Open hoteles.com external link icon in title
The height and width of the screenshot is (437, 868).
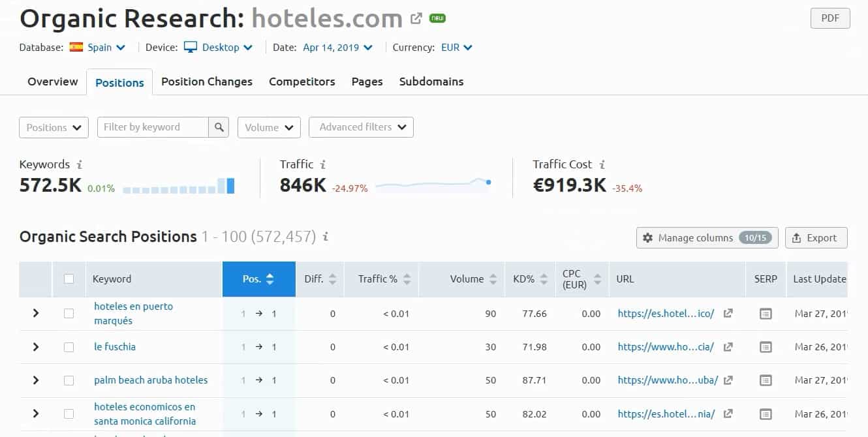(x=416, y=18)
